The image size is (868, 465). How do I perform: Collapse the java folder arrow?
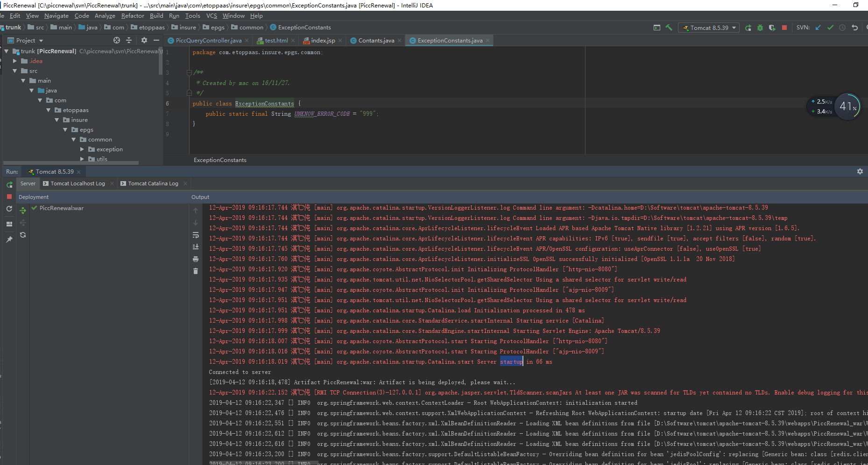coord(31,90)
